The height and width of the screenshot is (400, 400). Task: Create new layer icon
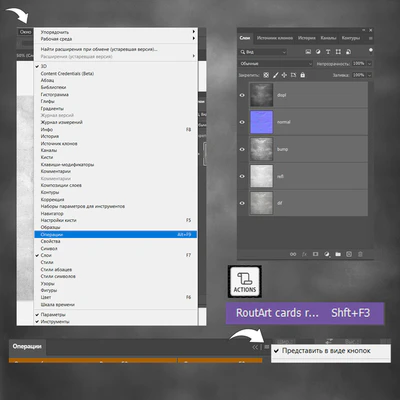(349, 254)
